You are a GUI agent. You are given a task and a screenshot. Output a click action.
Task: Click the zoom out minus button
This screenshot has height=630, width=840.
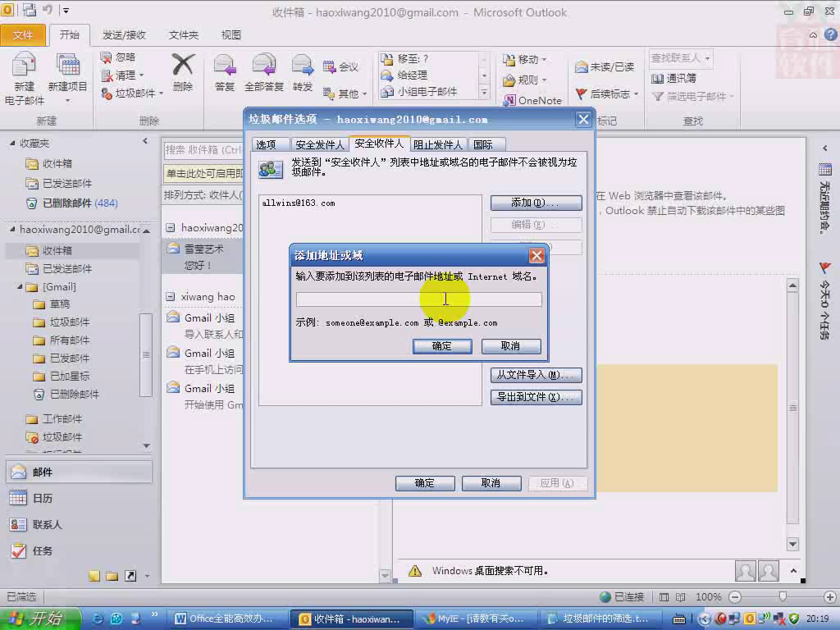click(736, 597)
